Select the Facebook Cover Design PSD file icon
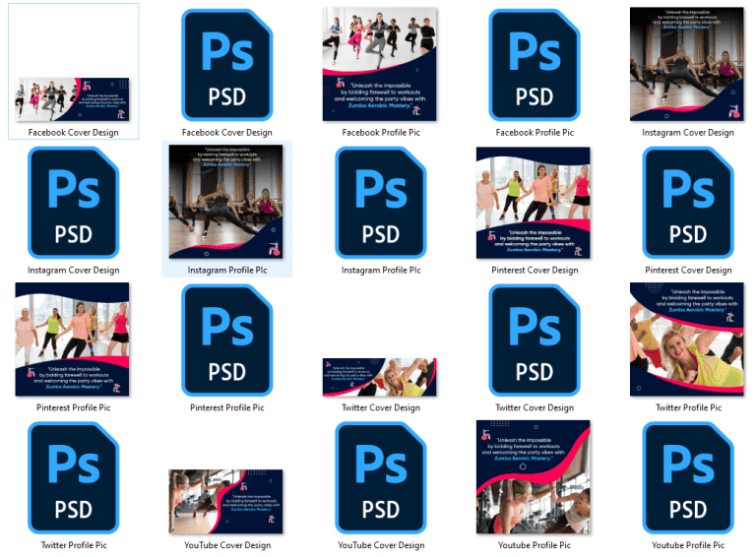Screen dimensions: 756x557 pos(226,65)
